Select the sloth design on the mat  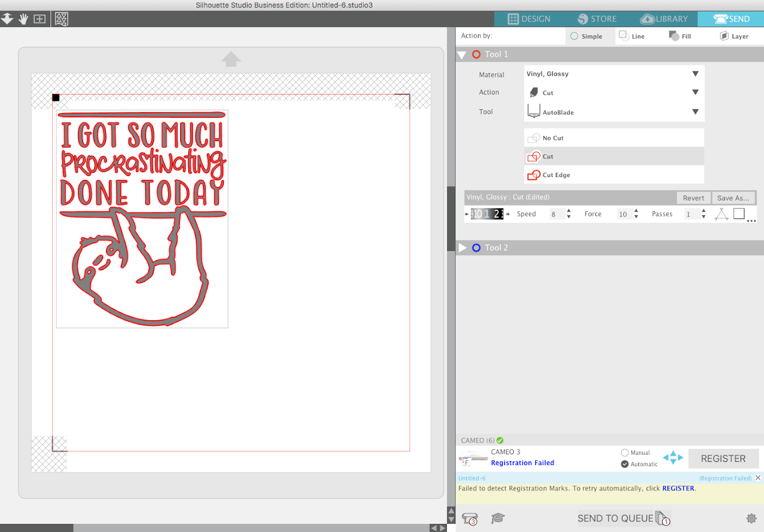[142, 219]
